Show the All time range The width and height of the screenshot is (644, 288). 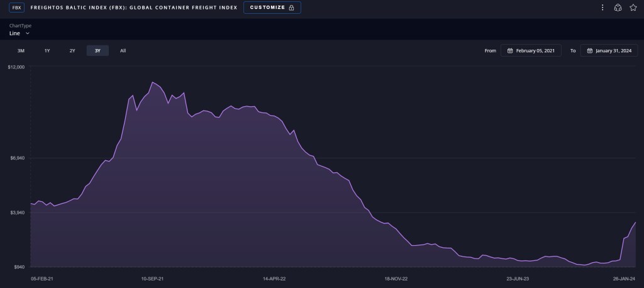(123, 50)
